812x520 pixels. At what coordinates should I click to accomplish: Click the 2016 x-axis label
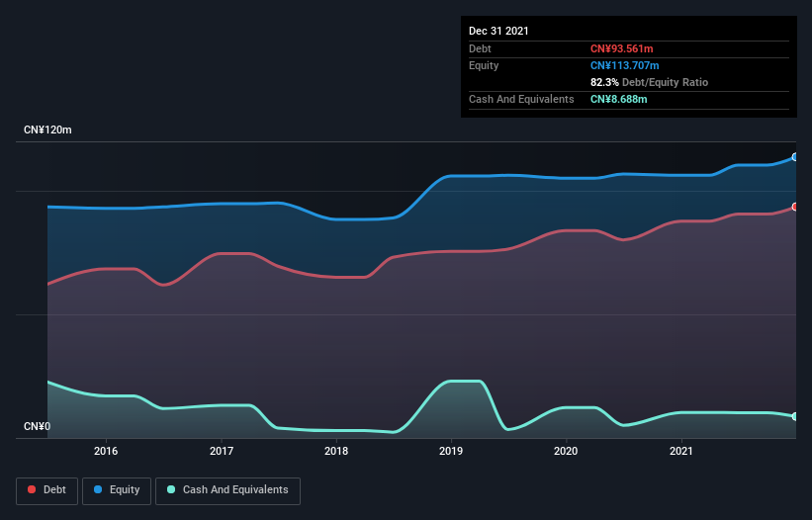point(106,451)
